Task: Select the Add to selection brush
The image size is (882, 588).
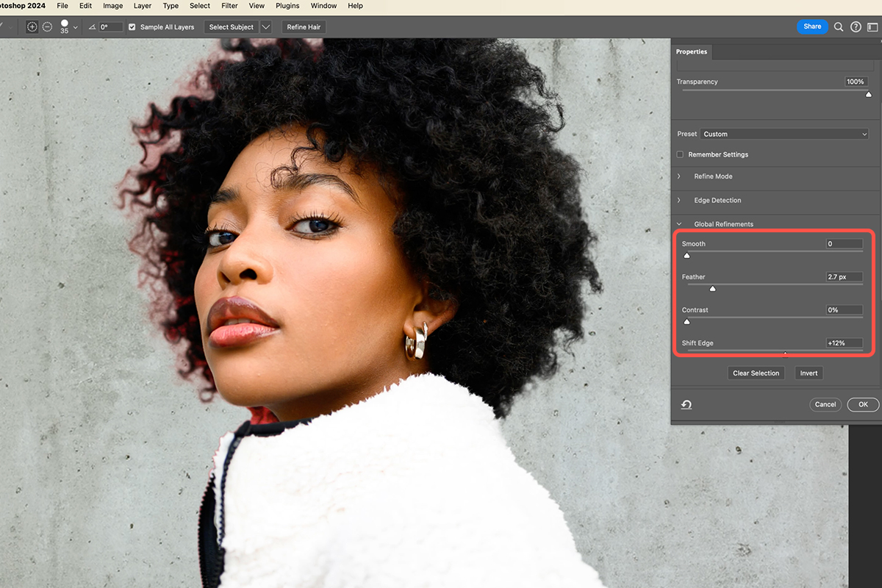Action: (32, 26)
